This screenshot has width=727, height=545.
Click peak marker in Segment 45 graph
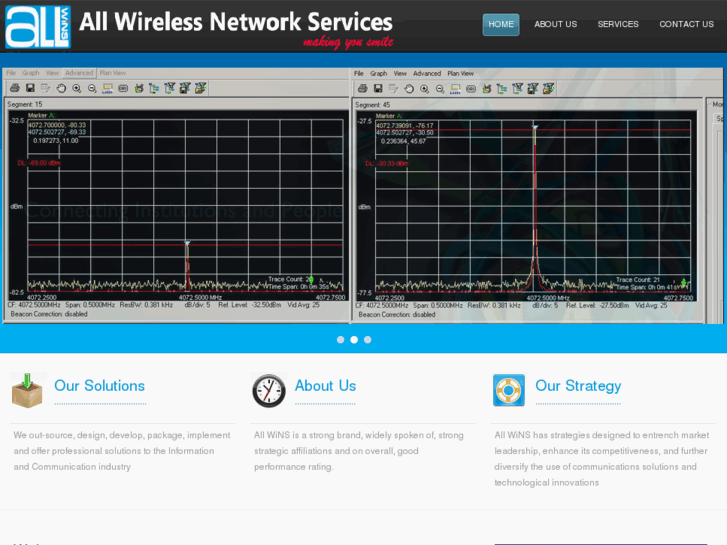tap(535, 127)
